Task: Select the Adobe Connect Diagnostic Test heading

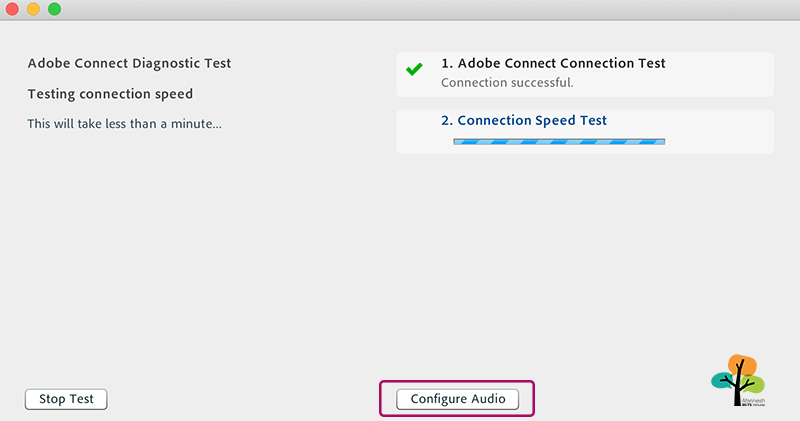Action: point(130,63)
